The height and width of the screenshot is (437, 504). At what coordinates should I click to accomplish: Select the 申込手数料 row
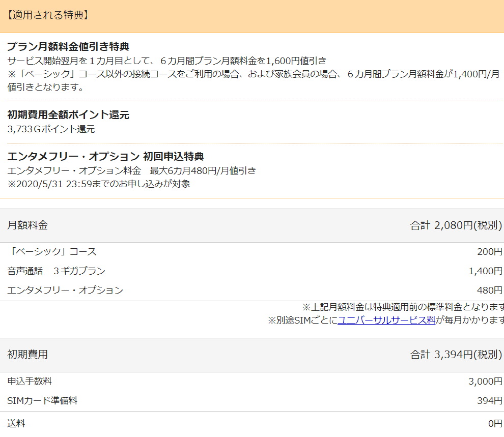coord(252,382)
